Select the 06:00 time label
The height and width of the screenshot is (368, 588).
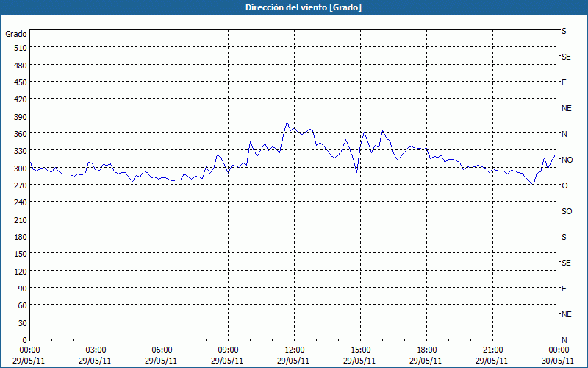click(x=162, y=350)
